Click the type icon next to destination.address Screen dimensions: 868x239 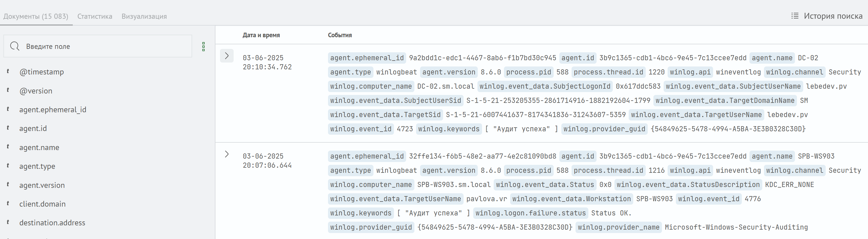coord(8,223)
